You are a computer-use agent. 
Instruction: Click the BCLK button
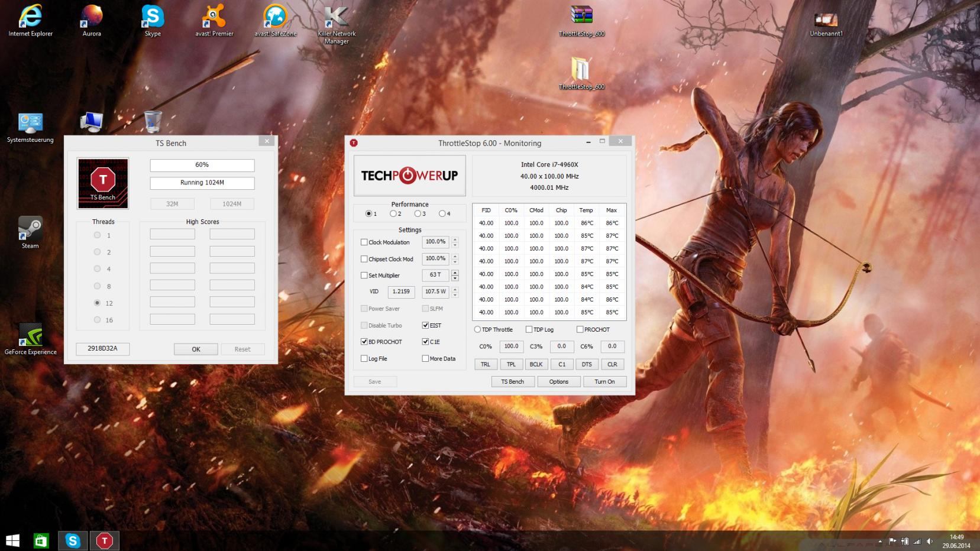(x=536, y=364)
